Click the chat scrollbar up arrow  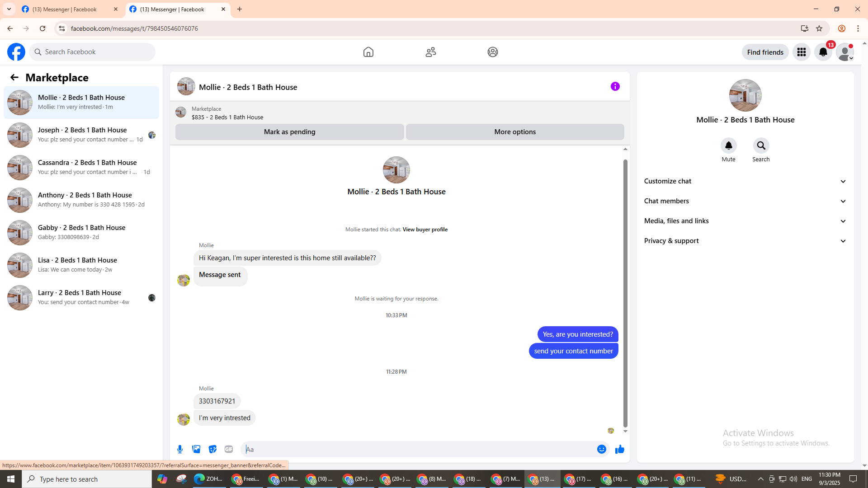point(625,149)
